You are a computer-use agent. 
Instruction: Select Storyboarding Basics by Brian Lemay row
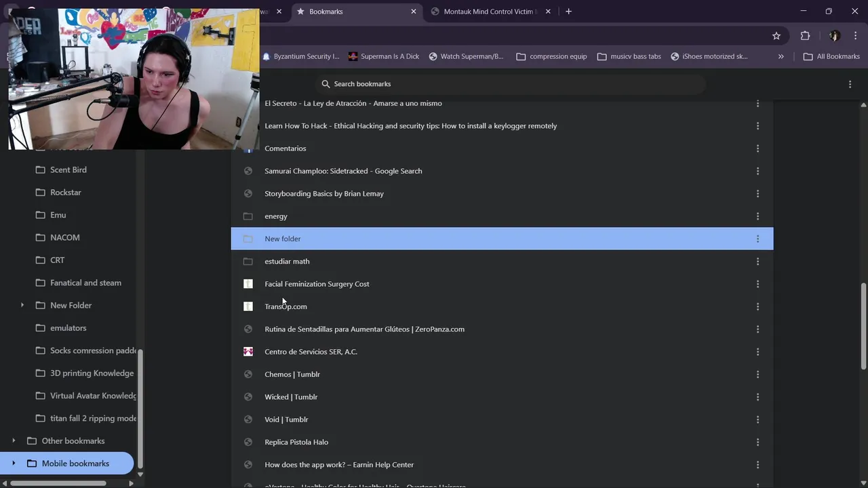tap(502, 193)
